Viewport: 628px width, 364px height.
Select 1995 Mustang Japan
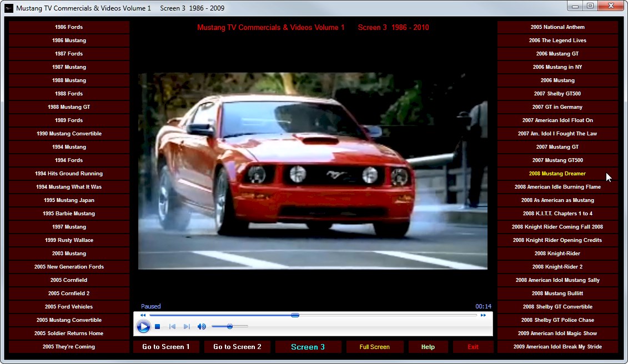pos(69,200)
